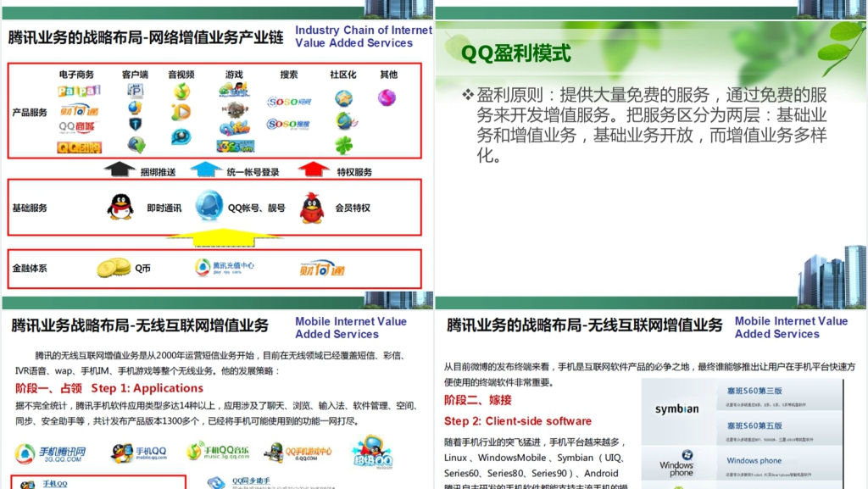The height and width of the screenshot is (489, 868).
Task: Click the 手机QQ音乐 logo
Action: (x=218, y=451)
